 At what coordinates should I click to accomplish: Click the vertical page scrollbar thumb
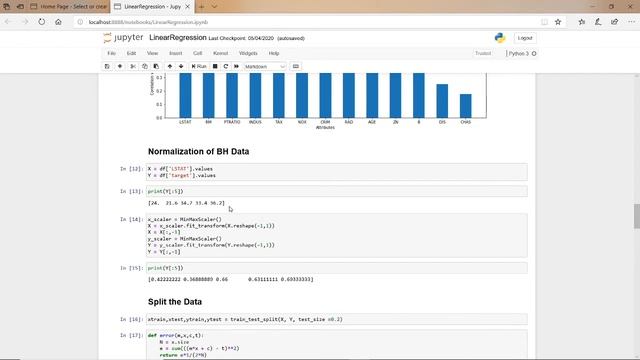point(636,216)
